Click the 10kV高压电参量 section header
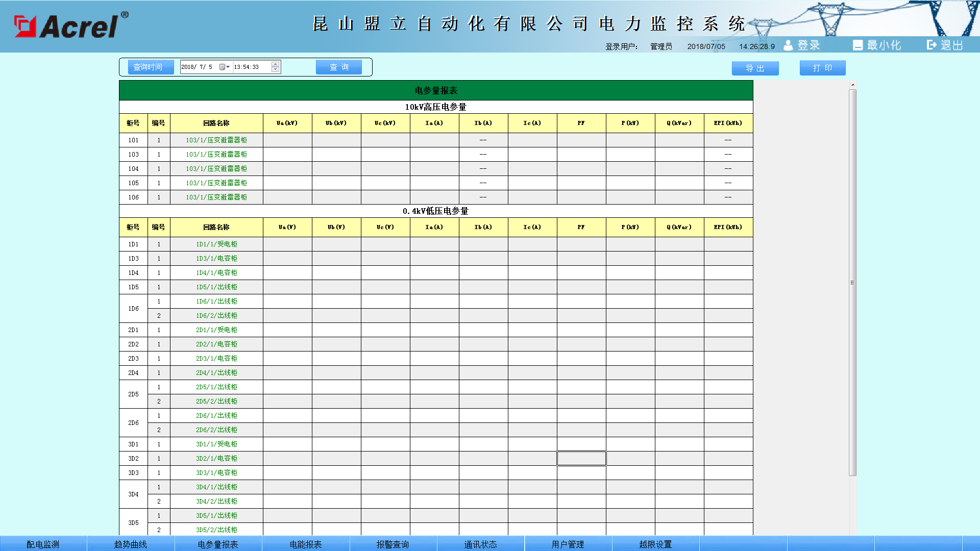Image resolution: width=980 pixels, height=551 pixels. point(436,107)
